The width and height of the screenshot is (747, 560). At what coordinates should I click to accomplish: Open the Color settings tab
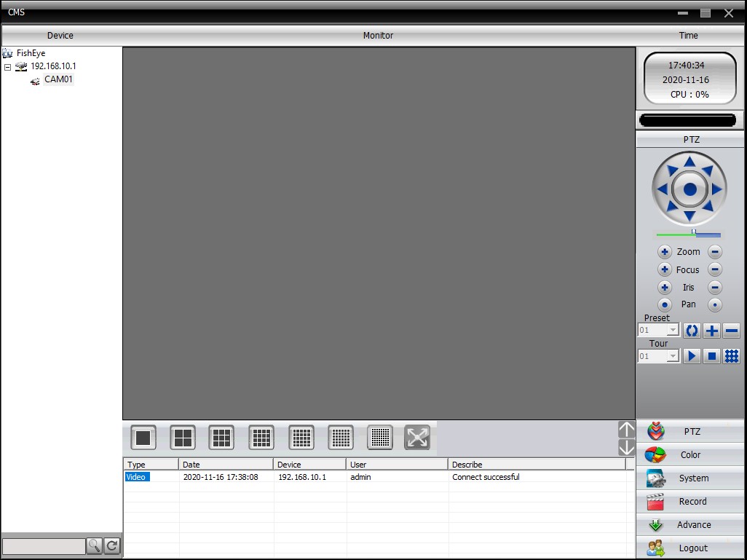point(691,455)
